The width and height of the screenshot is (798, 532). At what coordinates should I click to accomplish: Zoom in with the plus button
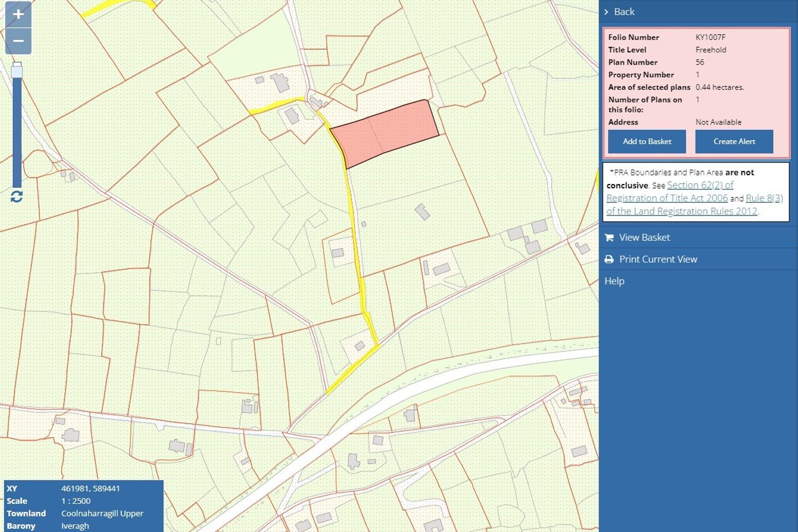pos(18,14)
